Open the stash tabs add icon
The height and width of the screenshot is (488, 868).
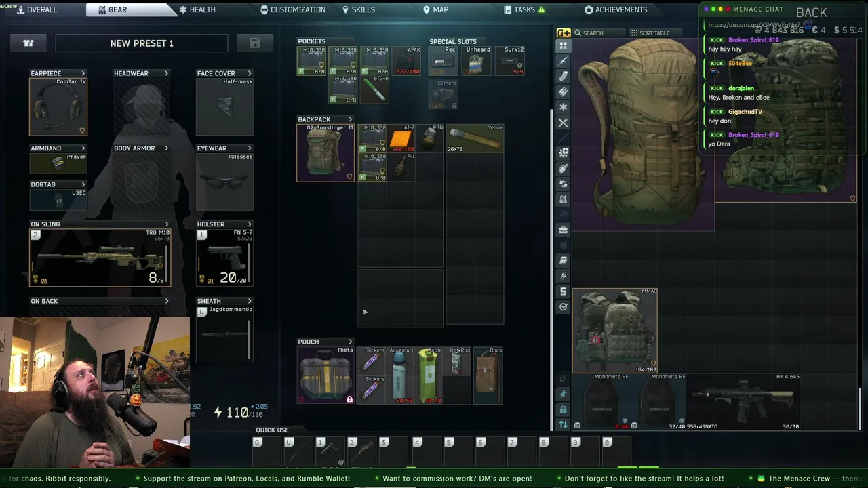click(x=564, y=33)
